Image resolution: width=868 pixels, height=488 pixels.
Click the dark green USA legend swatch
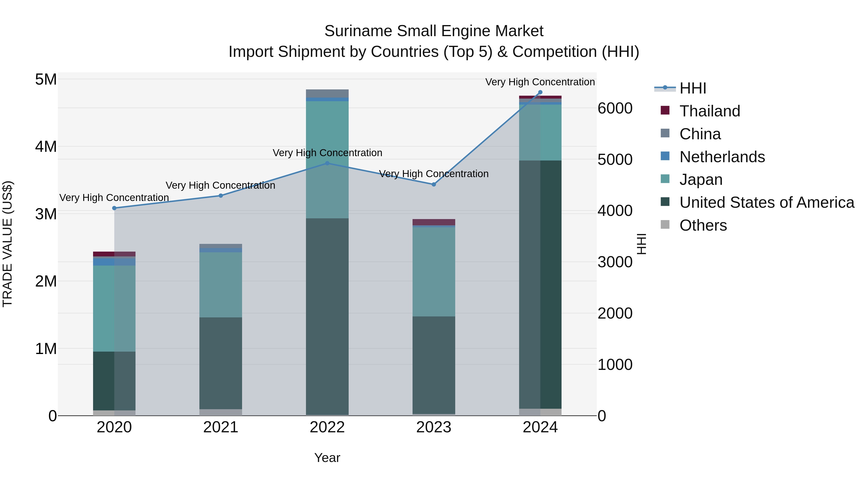click(x=665, y=201)
